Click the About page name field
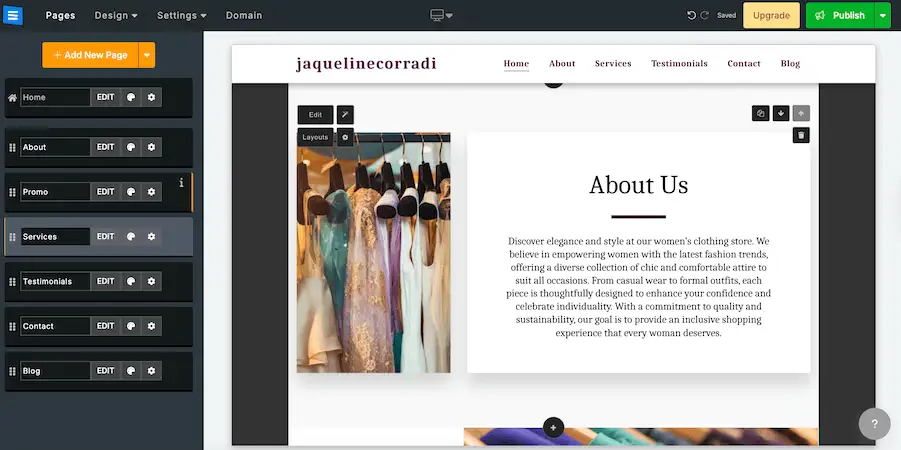Viewport: 901px width, 450px height. 55,147
